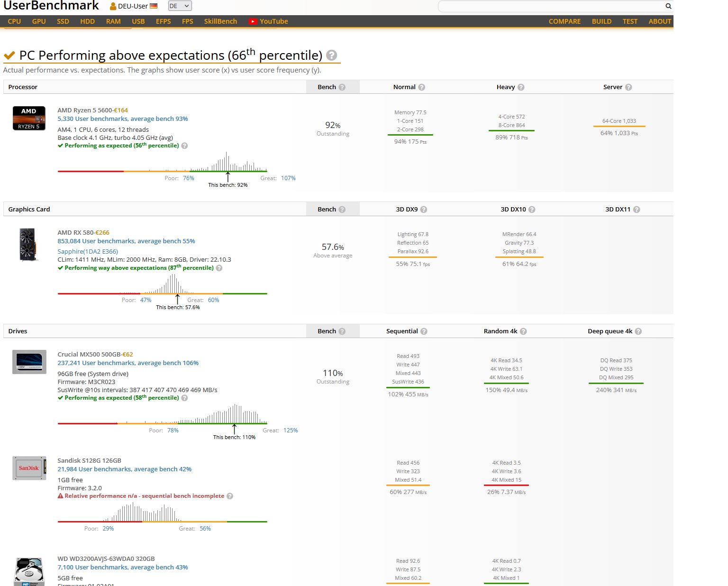Click the help icon next to 3D DX11

tap(637, 210)
